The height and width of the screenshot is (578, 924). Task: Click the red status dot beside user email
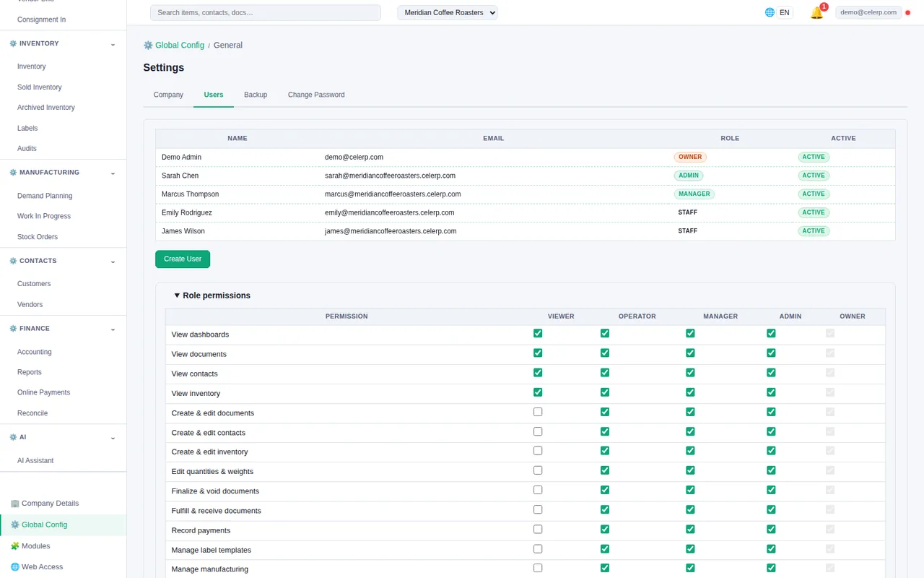[x=907, y=13]
